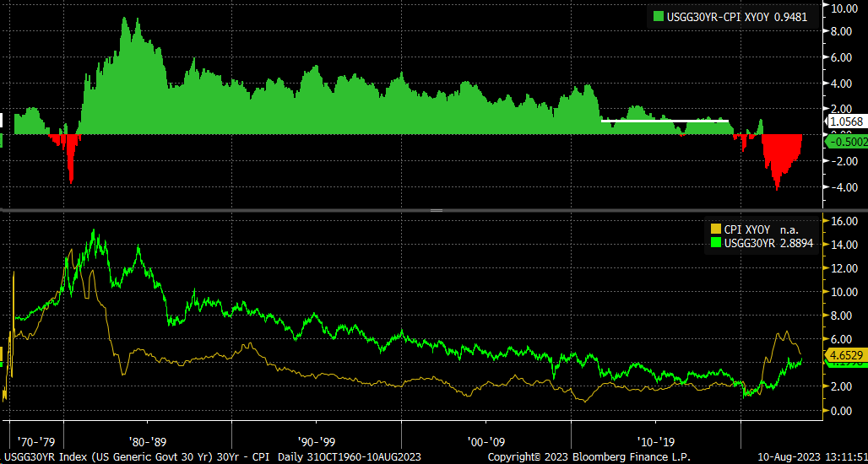Click the 10.00 axis value in lower panel
The width and height of the screenshot is (868, 464).
[x=845, y=292]
